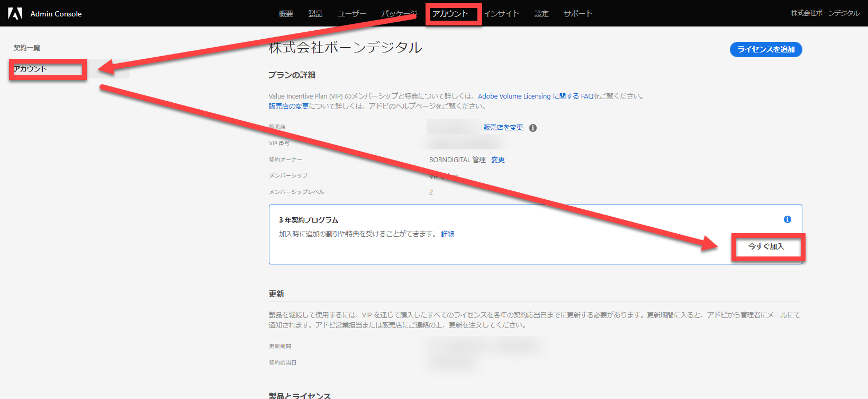Open the Adobe Volume Licensing FAQ link
Viewport: 868px width, 399px height.
pyautogui.click(x=536, y=96)
